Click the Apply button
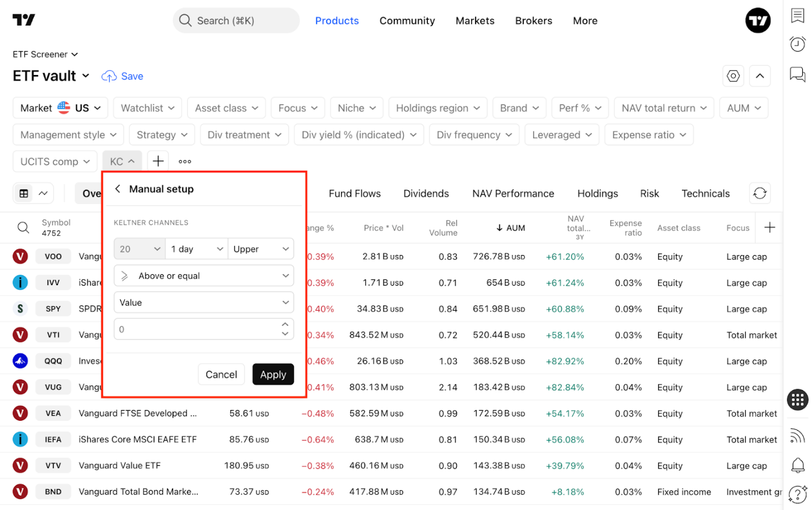This screenshot has height=510, width=812. click(273, 374)
